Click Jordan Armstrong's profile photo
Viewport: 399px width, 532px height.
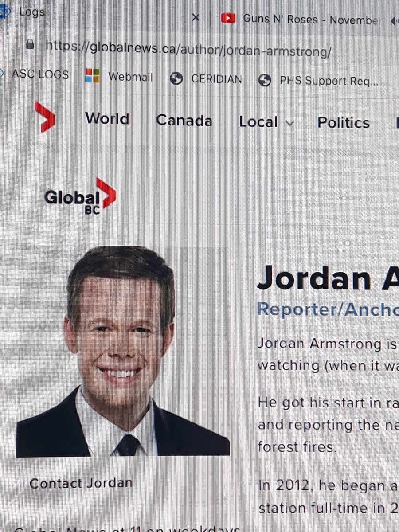point(123,351)
